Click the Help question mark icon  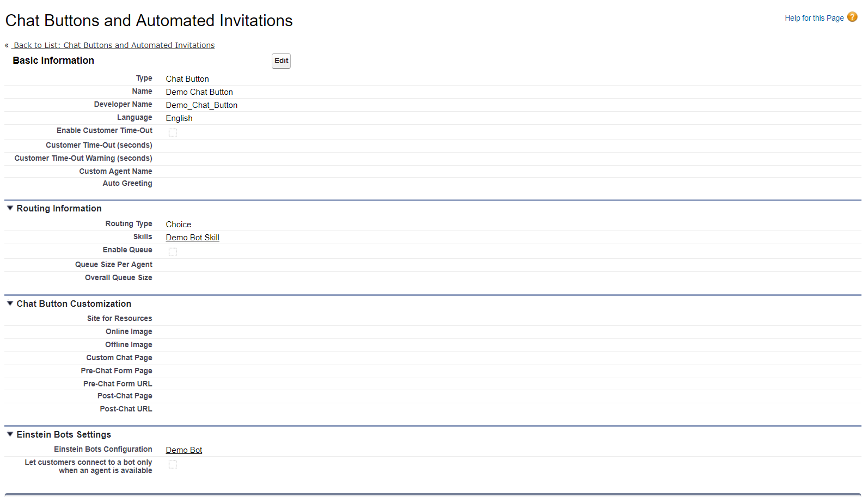point(852,17)
